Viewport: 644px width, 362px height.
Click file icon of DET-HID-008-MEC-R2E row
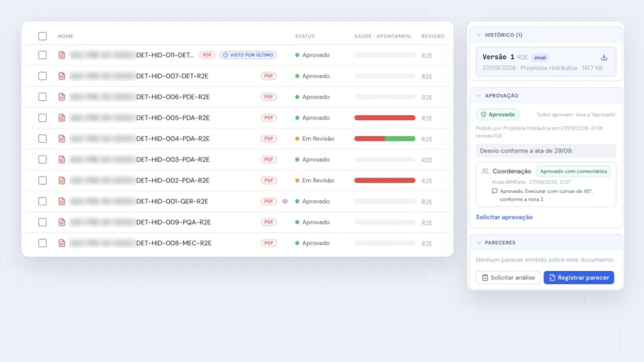62,243
